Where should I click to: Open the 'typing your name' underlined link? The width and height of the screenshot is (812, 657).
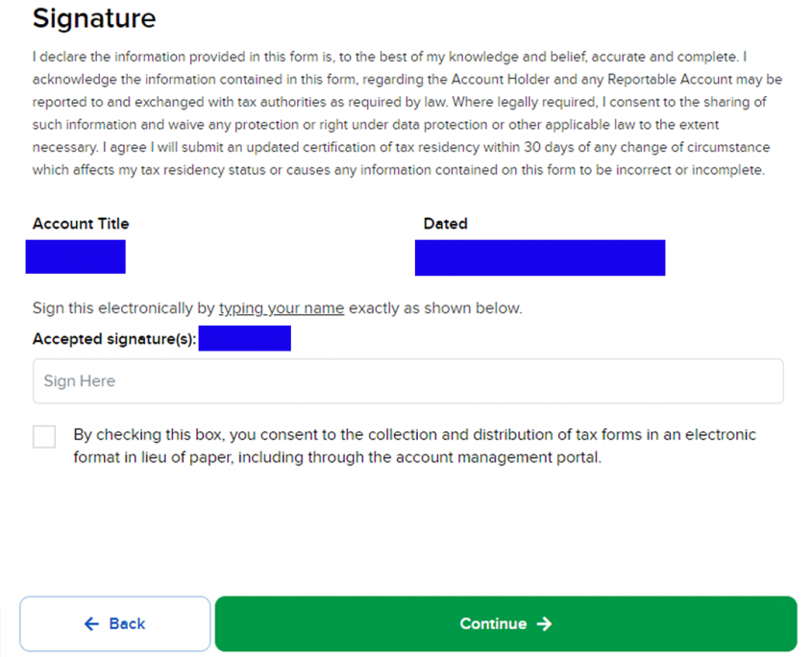pos(281,309)
